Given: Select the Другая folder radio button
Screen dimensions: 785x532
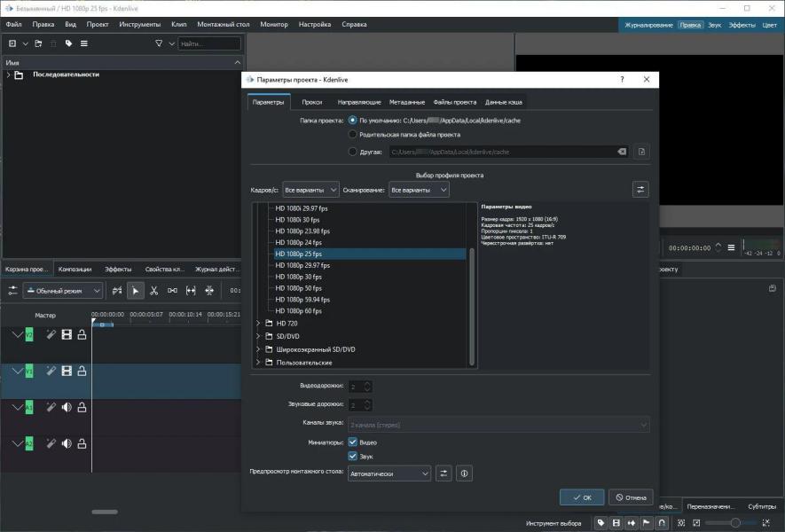Looking at the screenshot, I should pyautogui.click(x=352, y=151).
